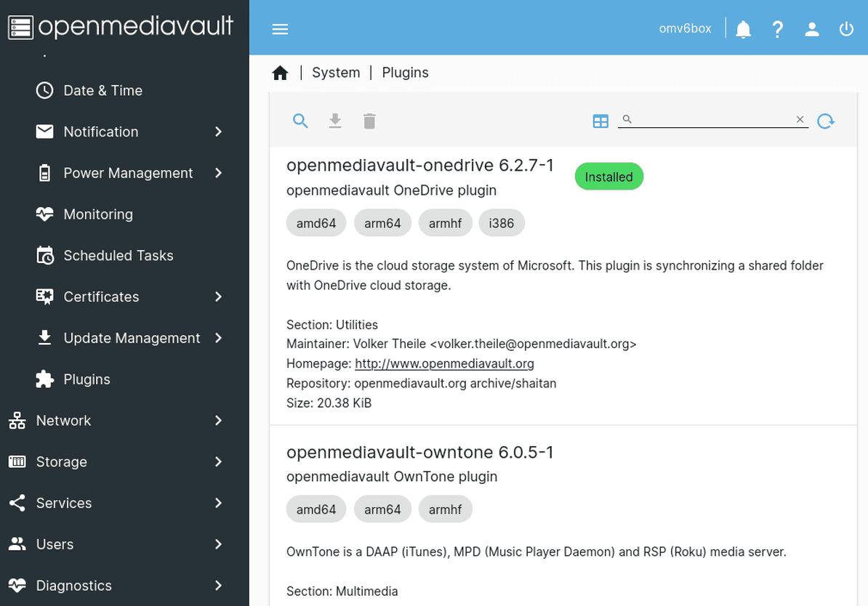
Task: Expand the Update Management chevron
Action: (x=218, y=338)
